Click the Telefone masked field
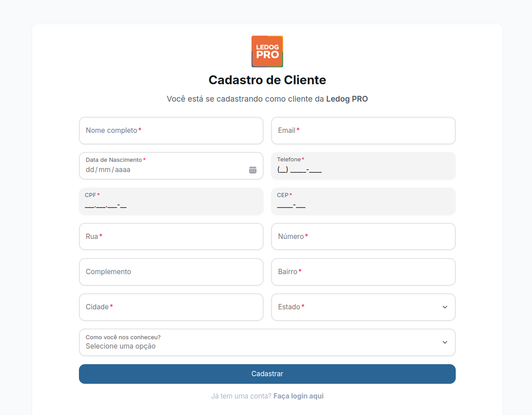Image resolution: width=532 pixels, height=415 pixels. 363,169
